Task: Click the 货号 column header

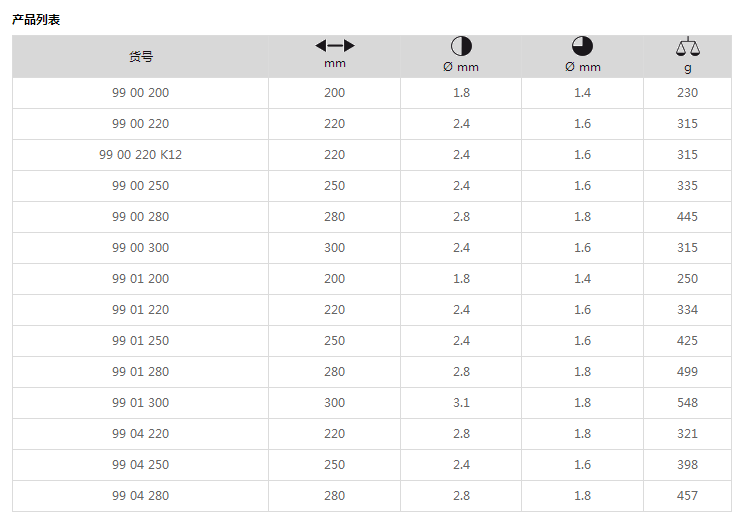Action: [x=141, y=57]
